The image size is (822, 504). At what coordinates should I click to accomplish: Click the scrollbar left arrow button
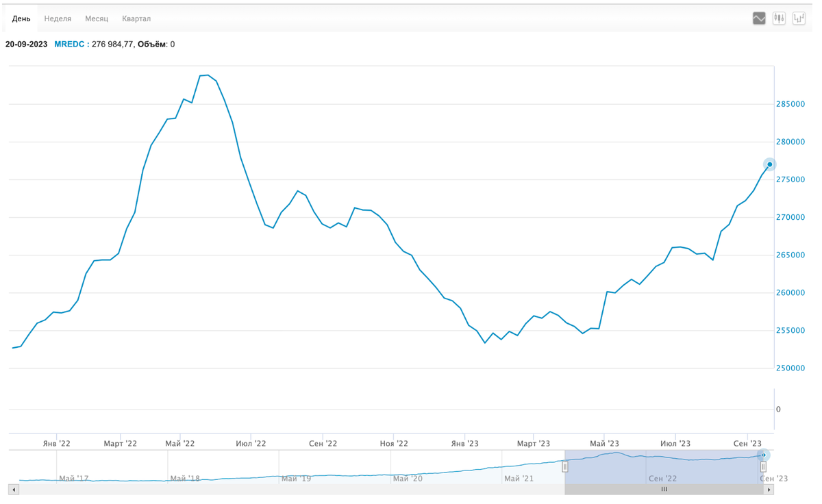13,490
